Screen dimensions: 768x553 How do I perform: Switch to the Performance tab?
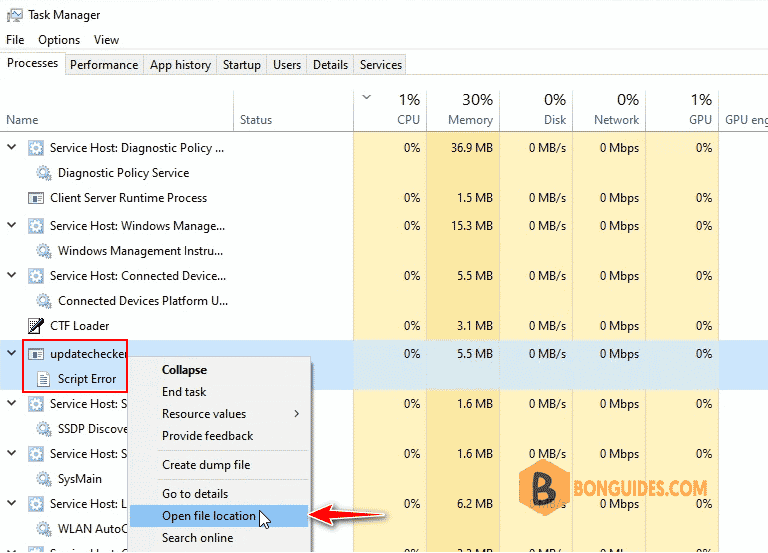click(x=104, y=65)
